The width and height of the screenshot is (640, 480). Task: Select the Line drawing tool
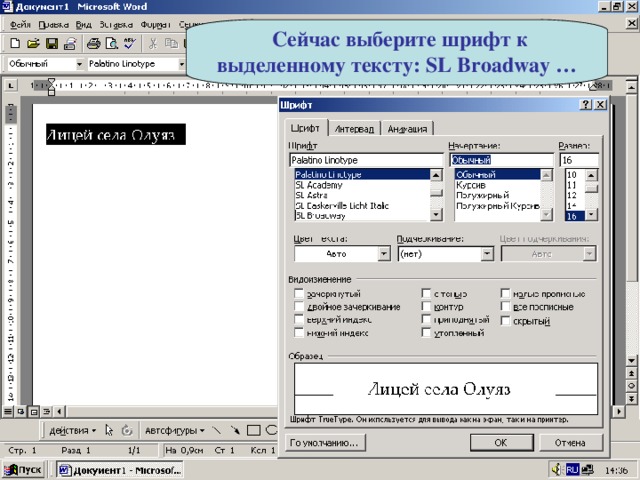tap(217, 430)
